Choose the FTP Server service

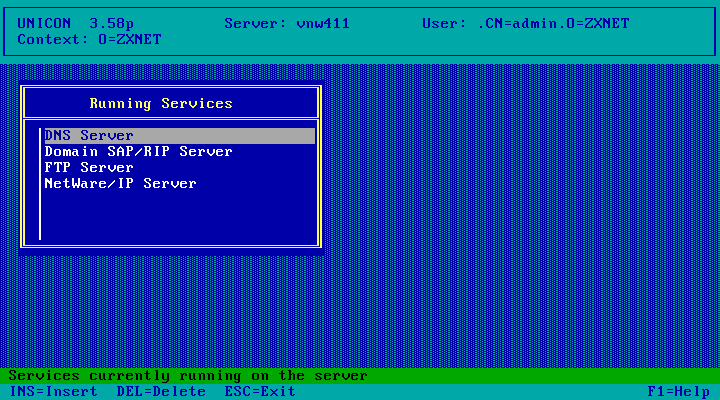click(x=89, y=168)
